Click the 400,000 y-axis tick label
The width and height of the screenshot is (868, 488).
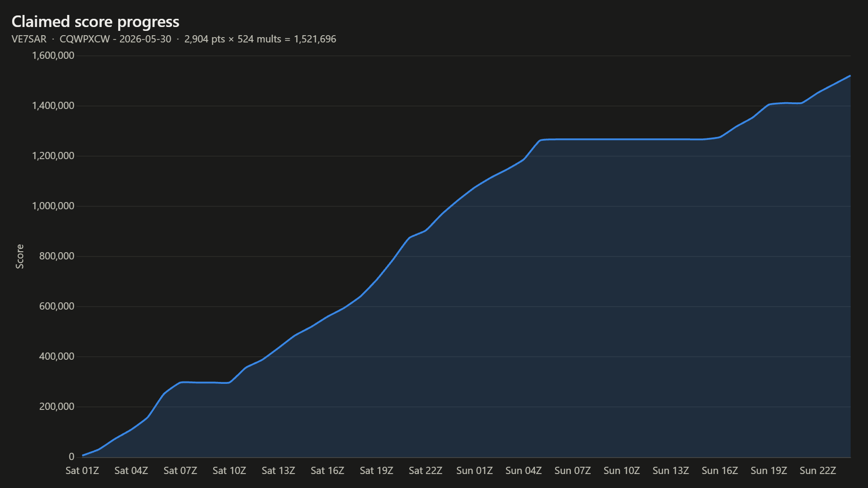coord(57,356)
